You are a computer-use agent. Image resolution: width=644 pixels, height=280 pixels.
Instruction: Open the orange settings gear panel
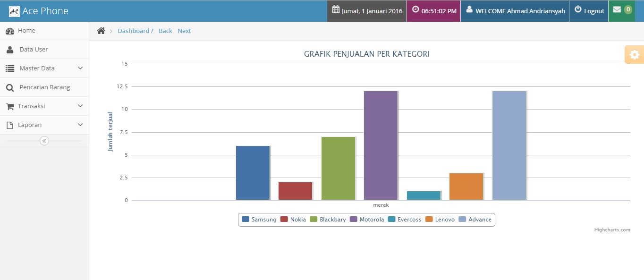click(635, 55)
